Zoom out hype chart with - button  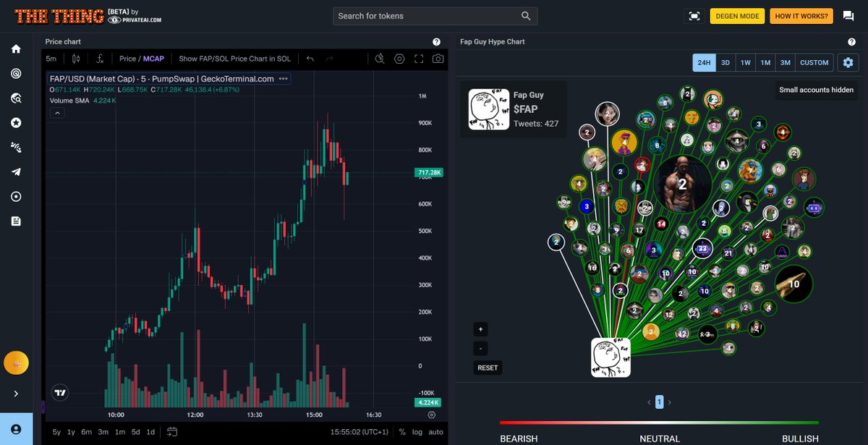pos(481,348)
